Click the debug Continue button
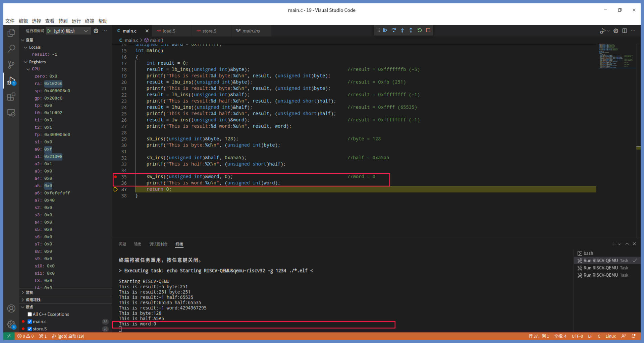The height and width of the screenshot is (343, 644). coord(385,30)
